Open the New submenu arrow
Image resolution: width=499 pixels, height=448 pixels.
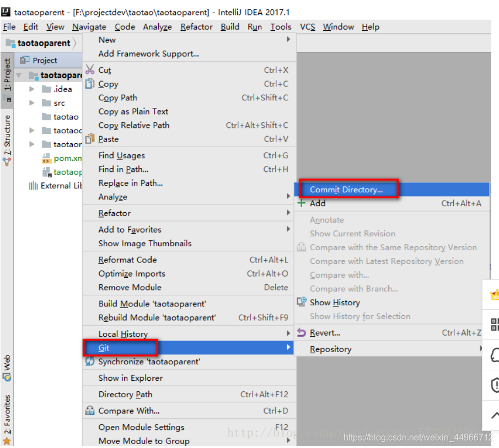288,39
